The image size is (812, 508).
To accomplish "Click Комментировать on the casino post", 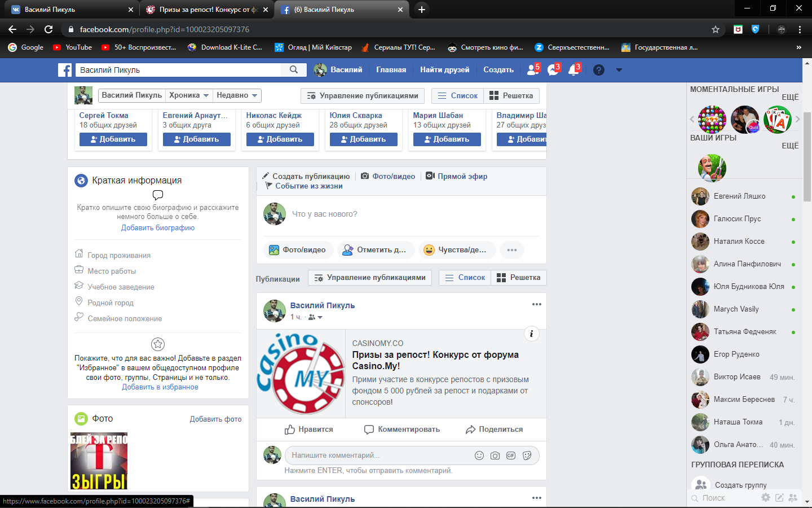I will click(x=402, y=430).
